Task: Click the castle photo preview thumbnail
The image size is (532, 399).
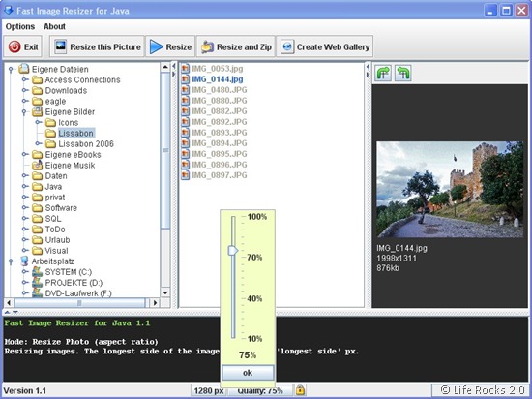Action: point(450,190)
